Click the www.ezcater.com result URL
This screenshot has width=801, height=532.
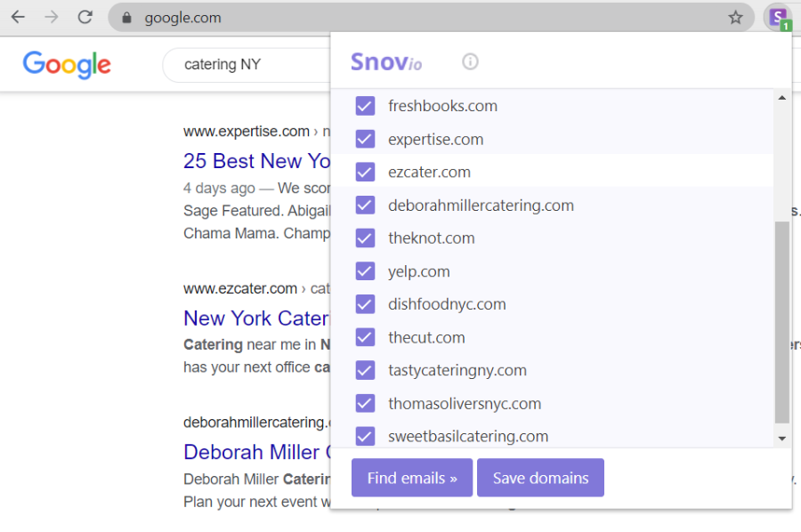coord(240,288)
